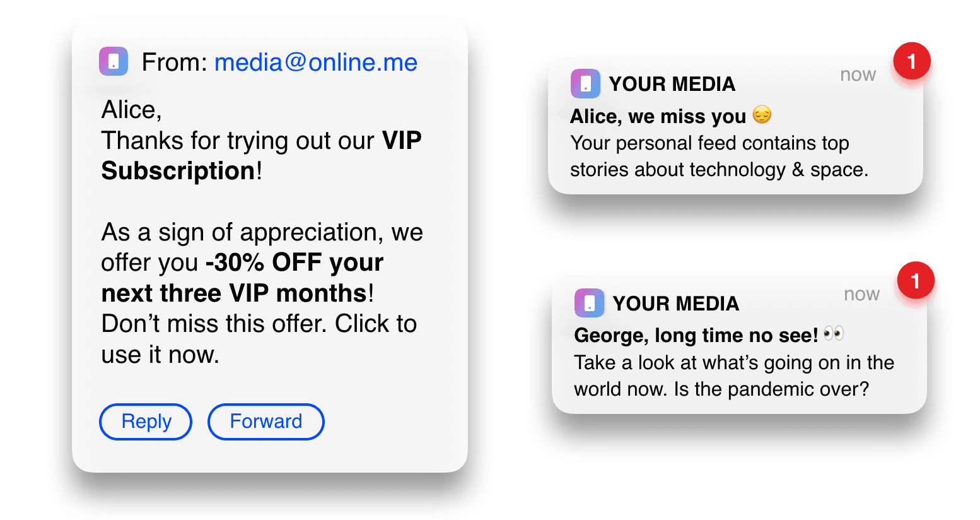Click the red badge on George's notification
Screen dimensions: 980x520
(x=915, y=281)
